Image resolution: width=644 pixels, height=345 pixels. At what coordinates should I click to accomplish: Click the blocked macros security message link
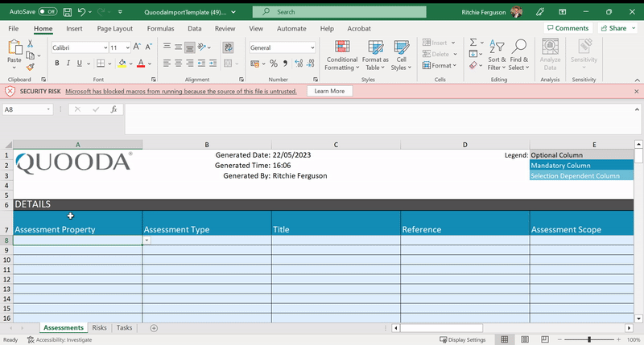pyautogui.click(x=180, y=91)
